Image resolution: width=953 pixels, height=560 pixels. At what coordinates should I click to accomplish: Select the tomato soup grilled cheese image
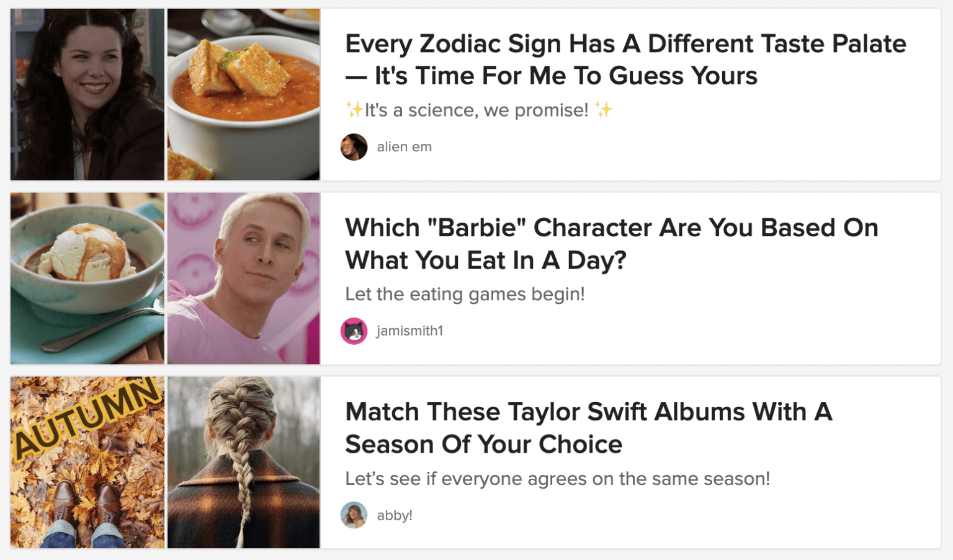[x=244, y=94]
